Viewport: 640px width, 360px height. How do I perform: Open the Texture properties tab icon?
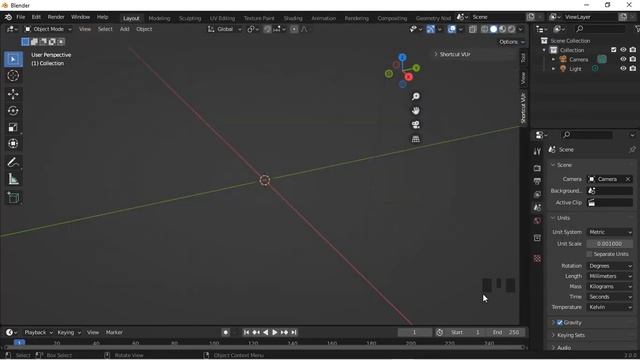click(537, 258)
